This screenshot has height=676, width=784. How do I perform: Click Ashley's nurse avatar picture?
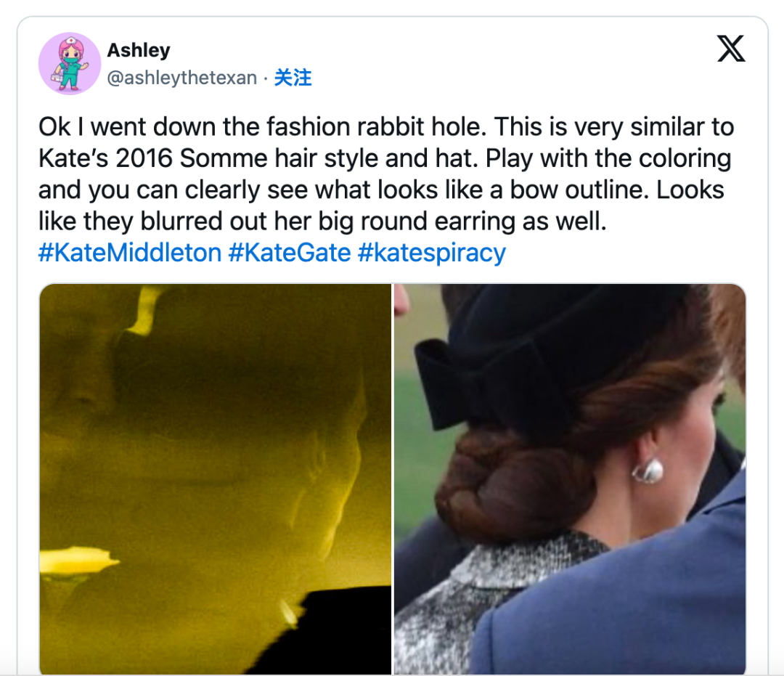tap(70, 63)
